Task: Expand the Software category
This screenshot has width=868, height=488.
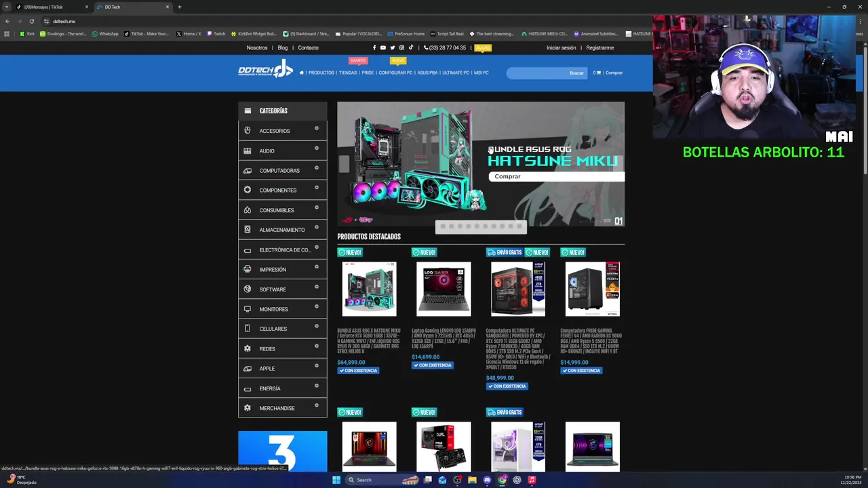Action: coord(316,287)
